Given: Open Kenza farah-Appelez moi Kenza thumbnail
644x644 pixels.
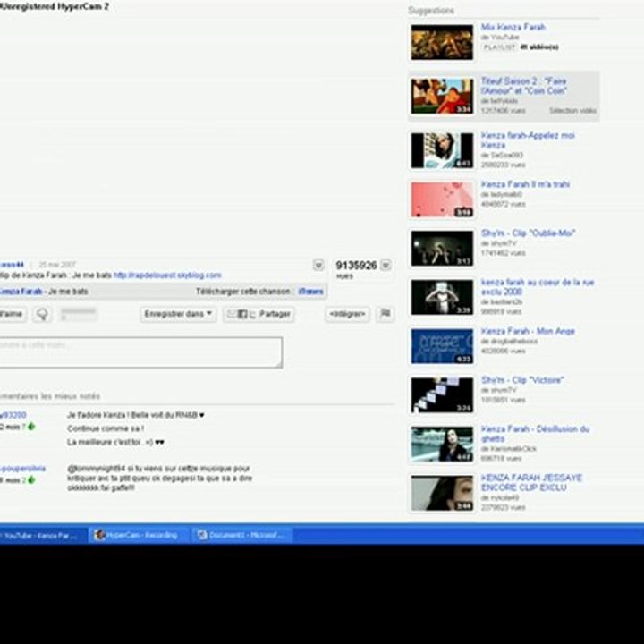Looking at the screenshot, I should coord(442,150).
